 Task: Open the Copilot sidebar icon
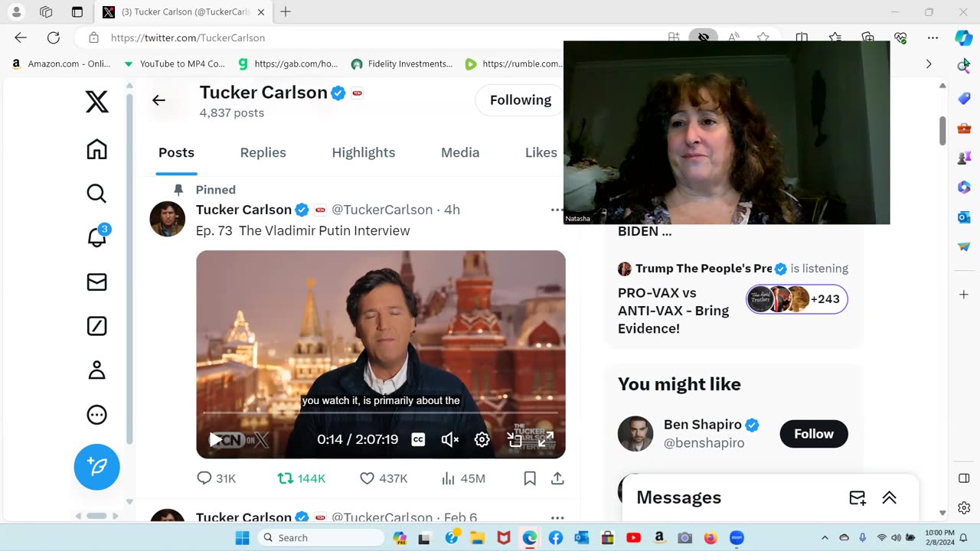coord(964,37)
